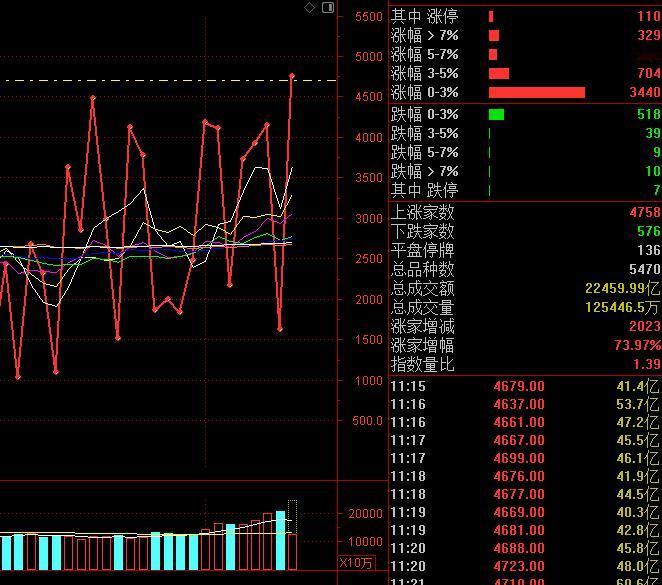The height and width of the screenshot is (585, 662).
Task: Select the tick row with price 4677.00
Action: [x=525, y=494]
